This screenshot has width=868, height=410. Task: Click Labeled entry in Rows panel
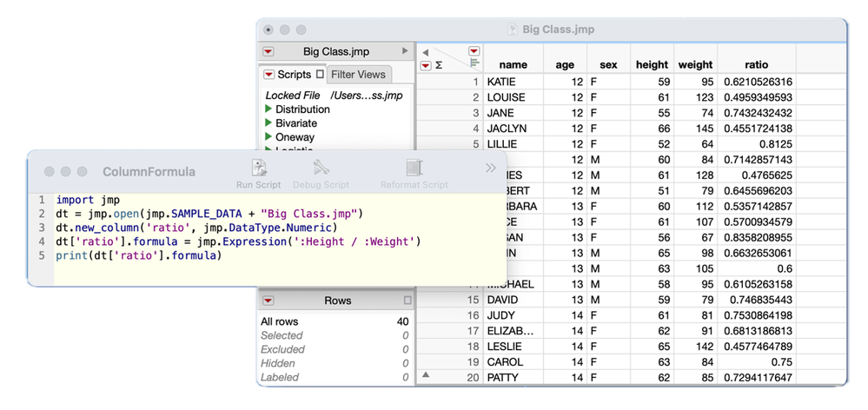click(x=335, y=377)
